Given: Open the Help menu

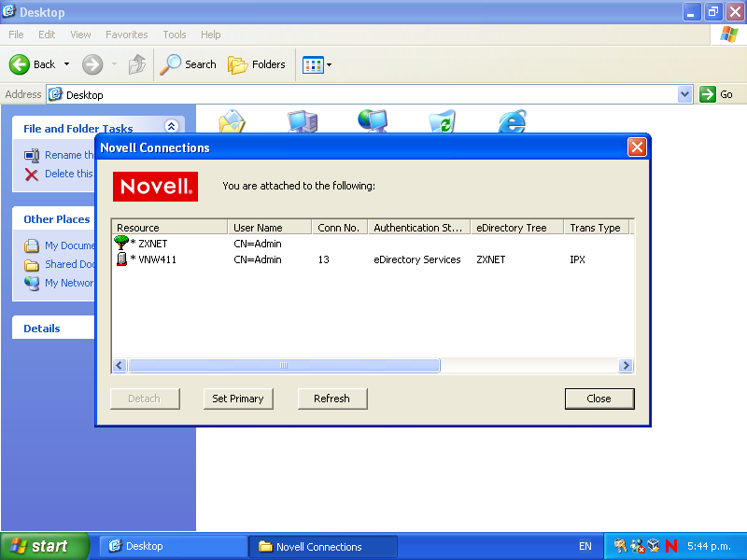Looking at the screenshot, I should (x=211, y=35).
